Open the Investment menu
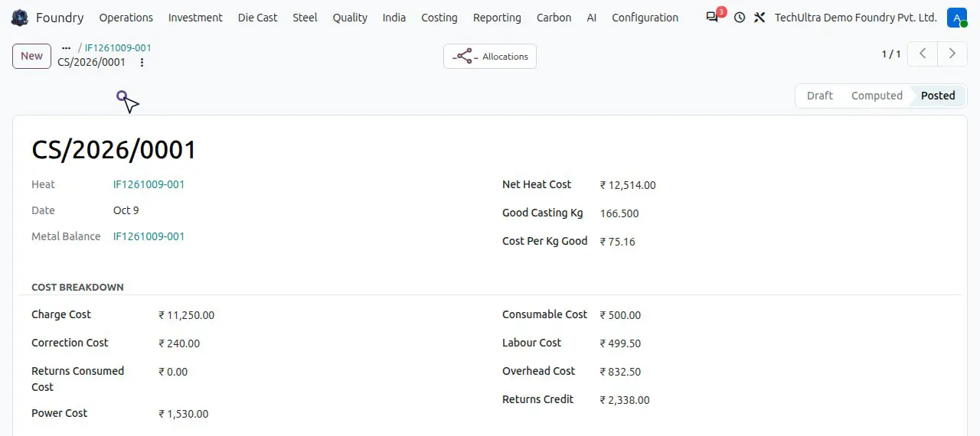This screenshot has height=436, width=980. click(195, 18)
